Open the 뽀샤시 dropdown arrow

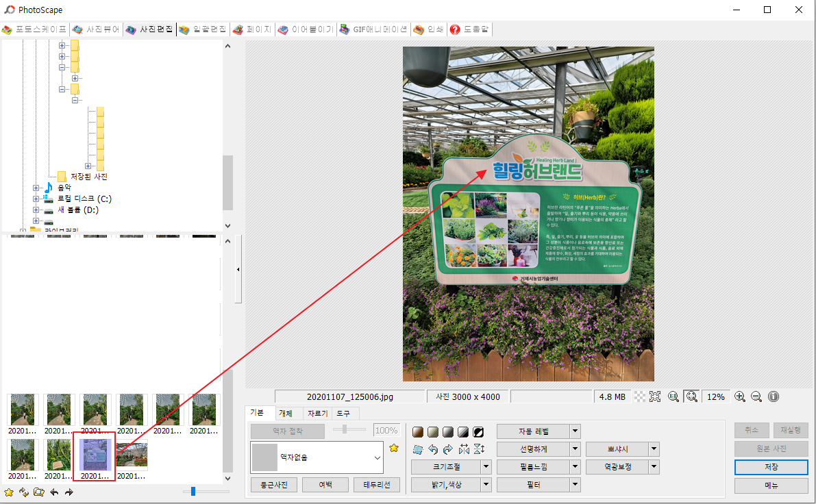point(654,449)
